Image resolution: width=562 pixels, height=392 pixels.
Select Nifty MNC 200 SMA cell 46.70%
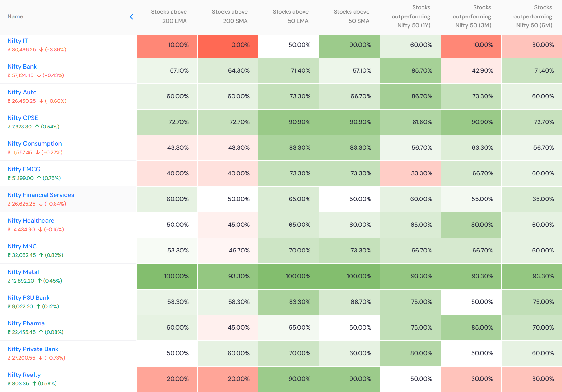click(228, 251)
